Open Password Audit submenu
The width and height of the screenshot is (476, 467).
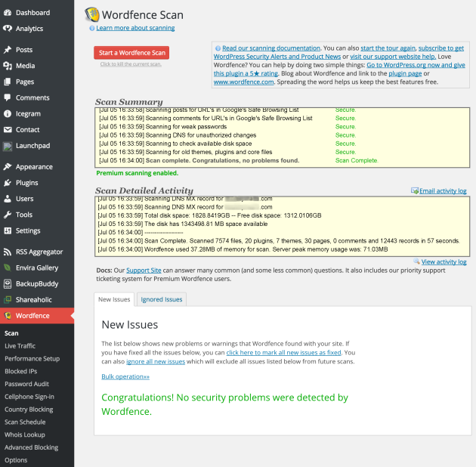click(x=26, y=384)
